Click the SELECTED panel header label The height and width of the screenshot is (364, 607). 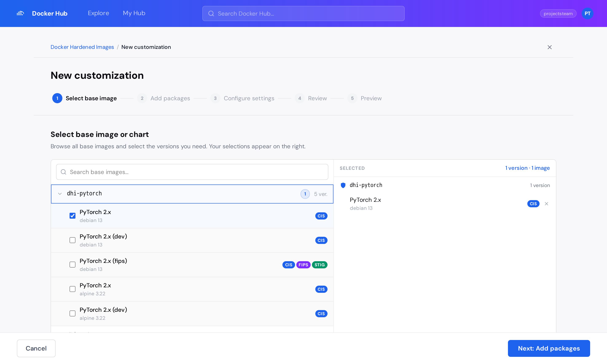pyautogui.click(x=352, y=168)
